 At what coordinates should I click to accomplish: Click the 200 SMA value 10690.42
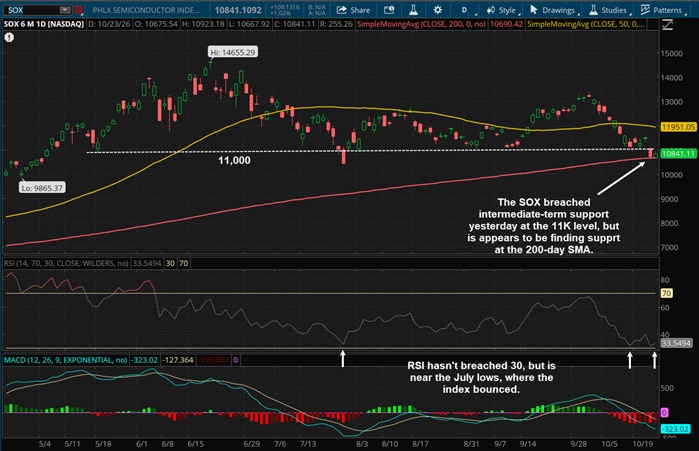tap(506, 24)
